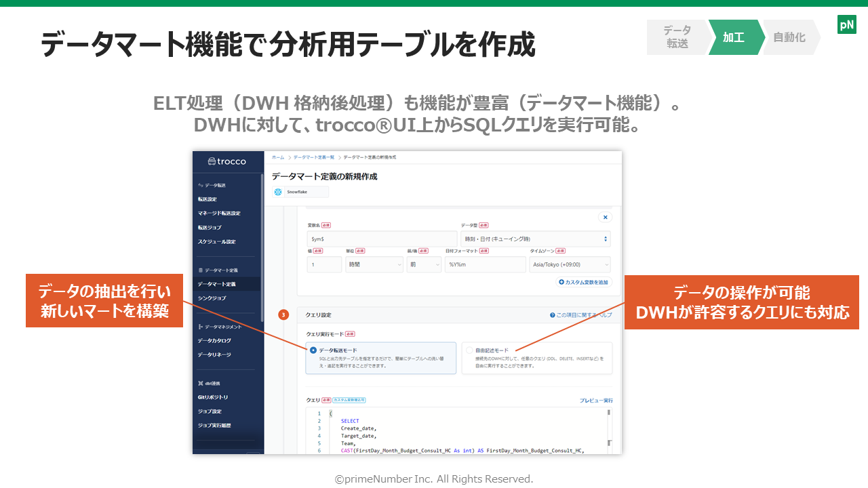Select the データ転送モード radio button
Image resolution: width=868 pixels, height=488 pixels.
[313, 350]
